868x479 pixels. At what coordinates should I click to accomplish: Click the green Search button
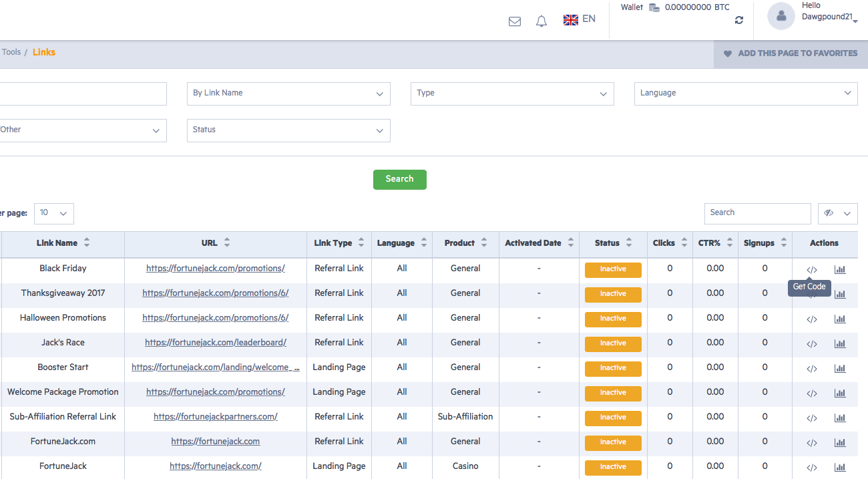pyautogui.click(x=399, y=179)
